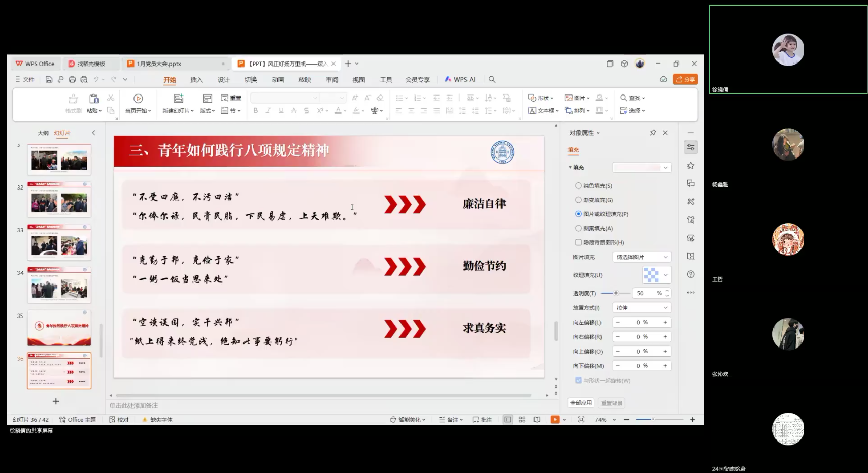Image resolution: width=868 pixels, height=473 pixels.
Task: Pin the 对象属性 panel
Action: point(653,133)
